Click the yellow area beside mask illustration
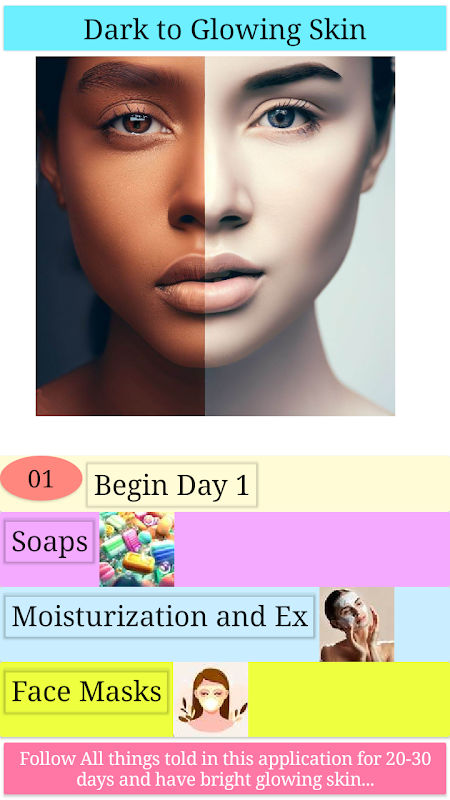Image resolution: width=450 pixels, height=800 pixels. click(x=349, y=699)
